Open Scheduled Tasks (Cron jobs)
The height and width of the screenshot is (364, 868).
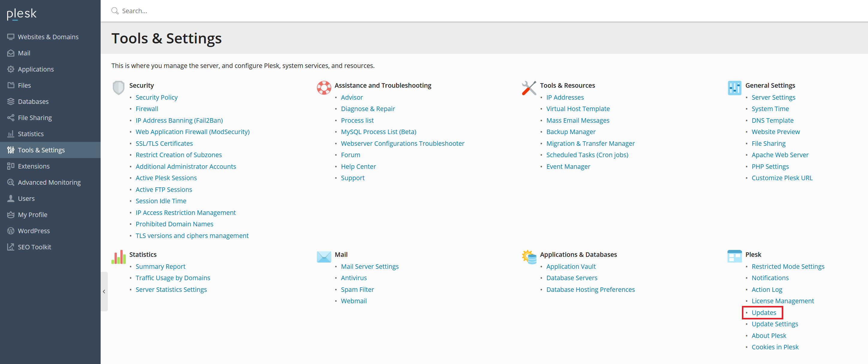(x=587, y=155)
